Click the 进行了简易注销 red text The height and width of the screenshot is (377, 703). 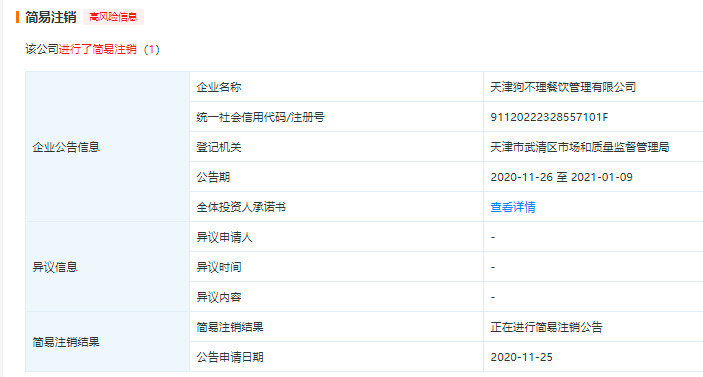[x=98, y=49]
